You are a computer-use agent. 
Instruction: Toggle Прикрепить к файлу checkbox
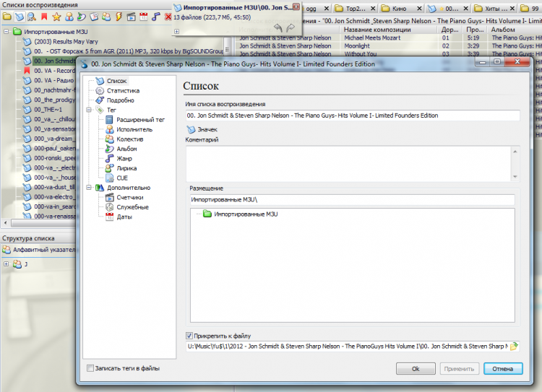[x=189, y=336]
